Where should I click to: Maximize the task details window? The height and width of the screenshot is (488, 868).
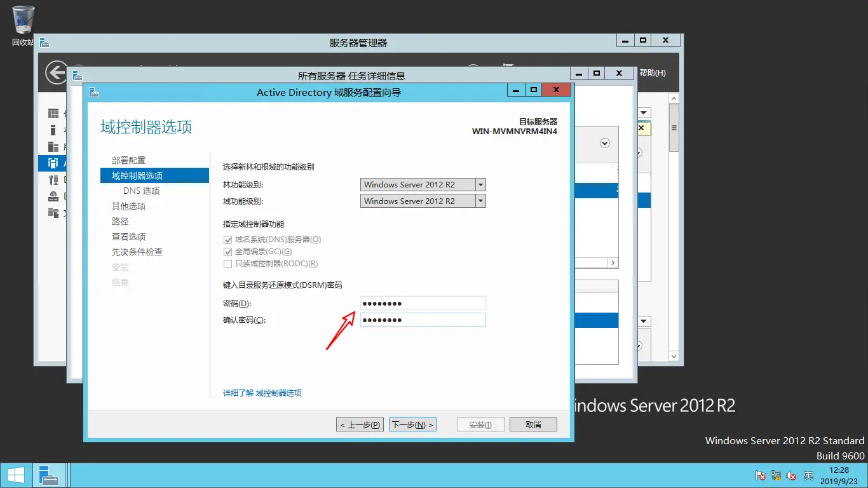596,73
